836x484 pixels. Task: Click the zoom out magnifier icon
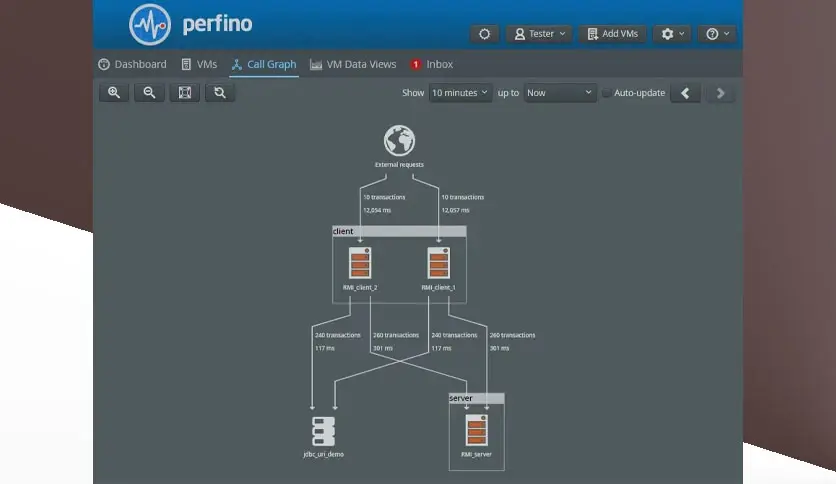coord(149,93)
